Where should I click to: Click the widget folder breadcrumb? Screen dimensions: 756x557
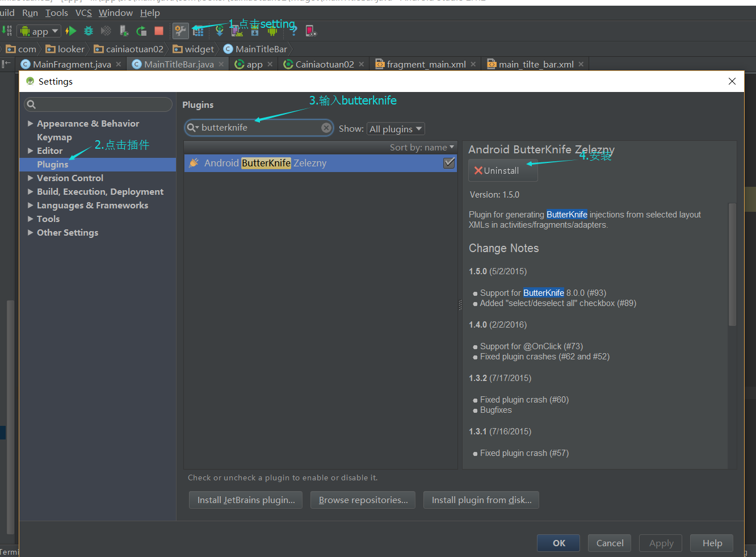pos(194,49)
